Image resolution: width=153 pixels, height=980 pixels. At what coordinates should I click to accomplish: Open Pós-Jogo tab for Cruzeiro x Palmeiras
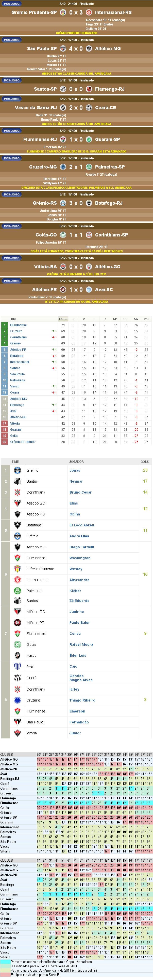12,158
